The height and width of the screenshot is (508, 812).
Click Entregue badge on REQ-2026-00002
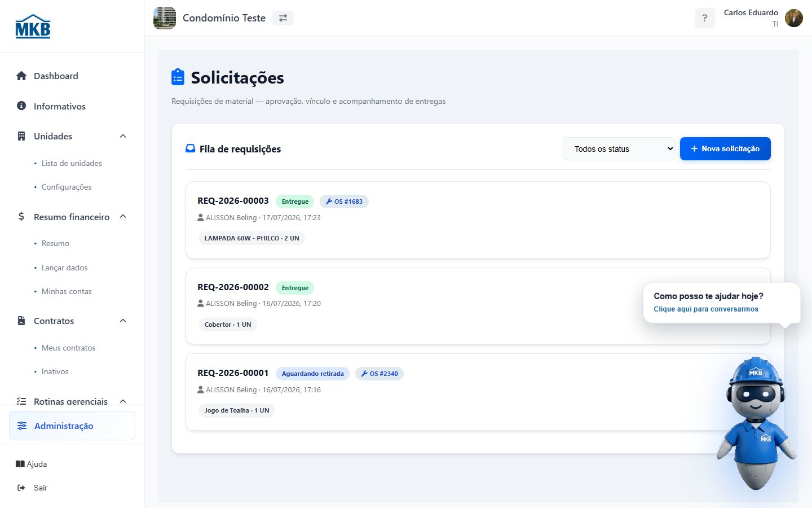tap(295, 288)
